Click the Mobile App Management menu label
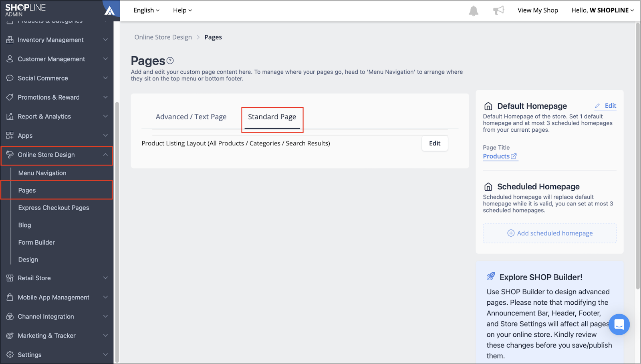641x364 pixels. [x=54, y=297]
